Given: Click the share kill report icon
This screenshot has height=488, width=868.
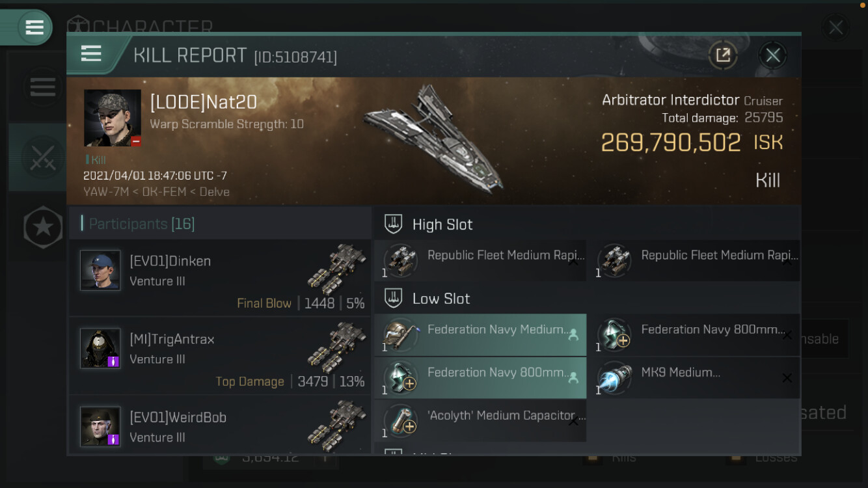Looking at the screenshot, I should pos(723,55).
